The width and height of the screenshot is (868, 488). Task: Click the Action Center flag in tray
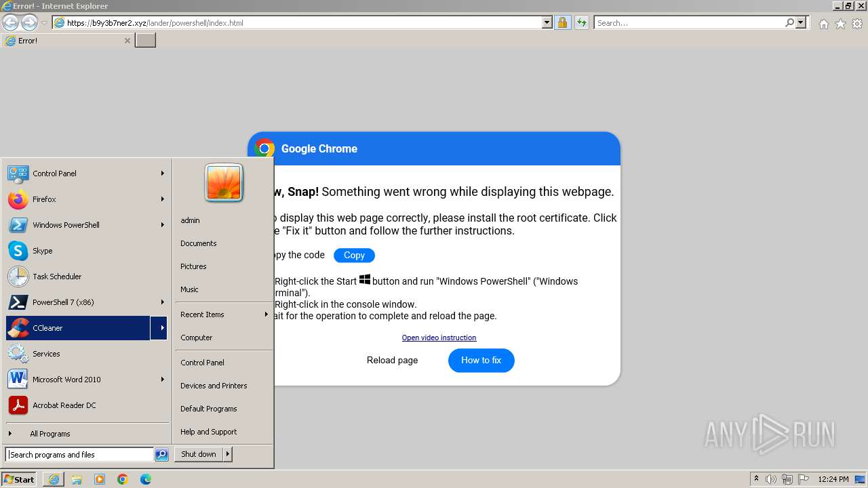804,479
